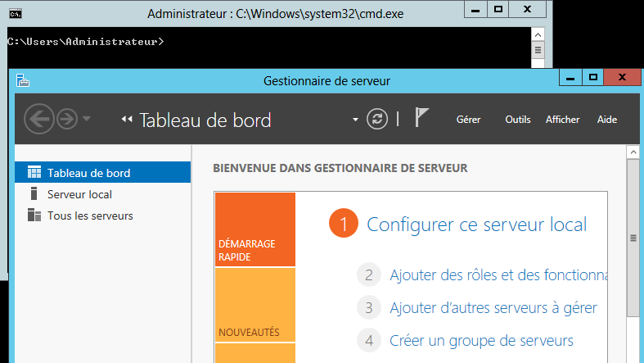644x363 pixels.
Task: Click Créer un groupe de serveurs
Action: pyautogui.click(x=481, y=340)
